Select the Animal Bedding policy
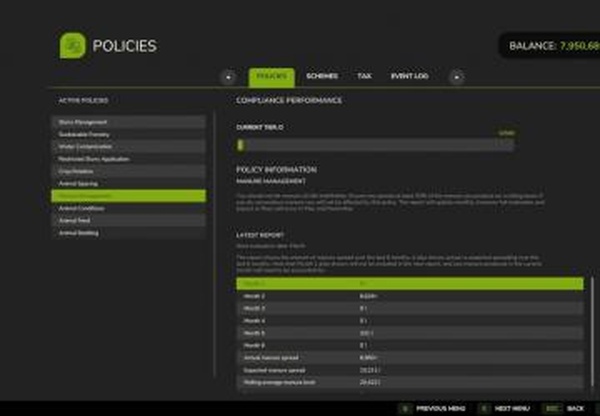This screenshot has width=600, height=416. click(x=129, y=233)
